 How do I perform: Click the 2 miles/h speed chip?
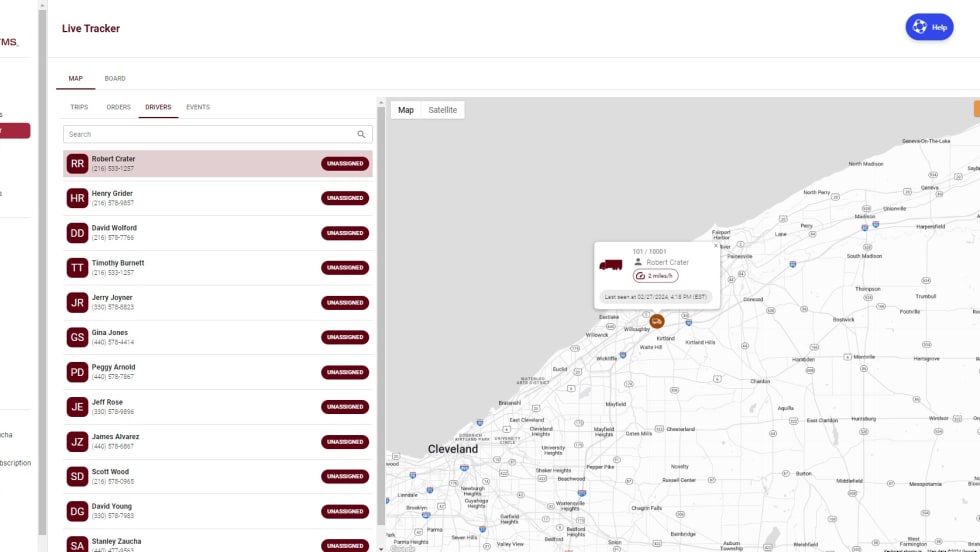[x=656, y=276]
